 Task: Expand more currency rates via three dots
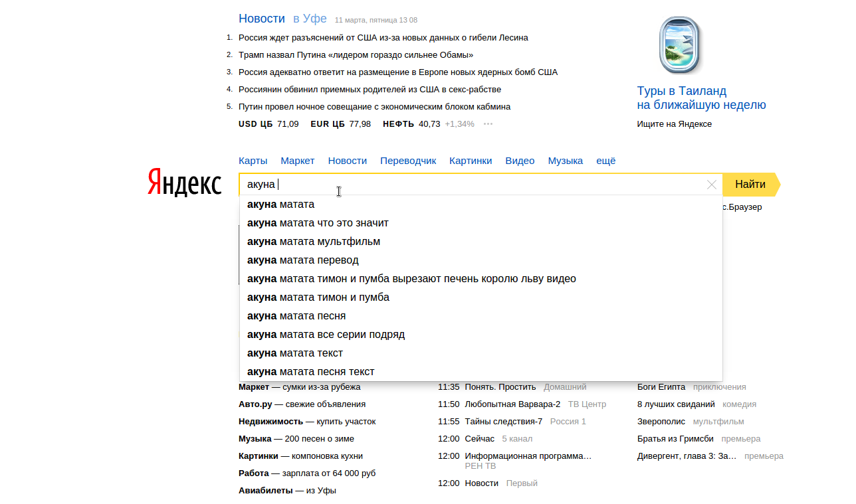488,124
